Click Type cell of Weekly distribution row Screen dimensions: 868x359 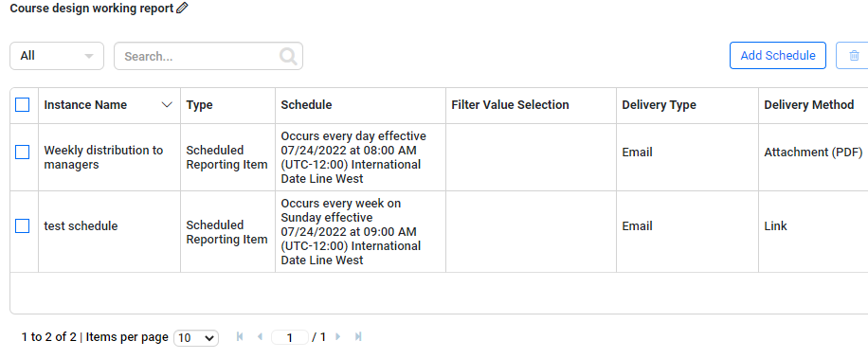[x=227, y=157]
